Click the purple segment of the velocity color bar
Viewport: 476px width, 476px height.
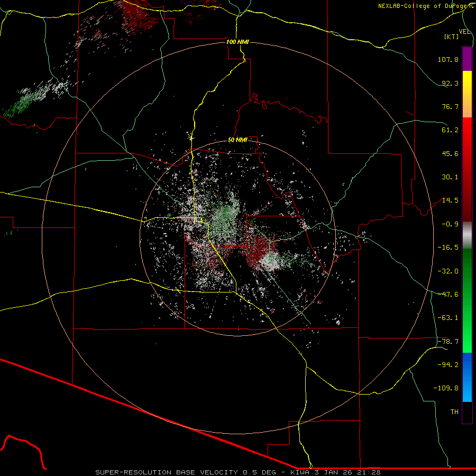point(467,59)
